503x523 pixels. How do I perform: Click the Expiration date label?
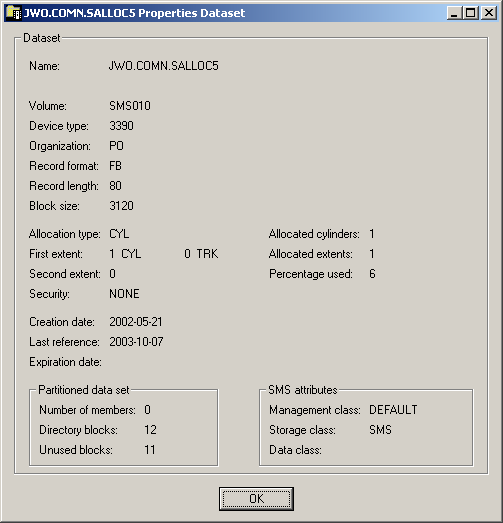click(65, 362)
